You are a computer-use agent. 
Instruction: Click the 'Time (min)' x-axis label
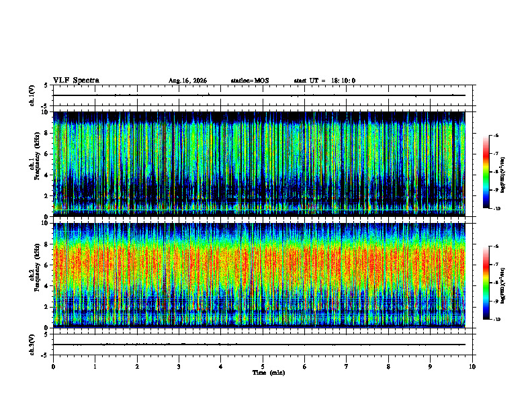pos(269,373)
